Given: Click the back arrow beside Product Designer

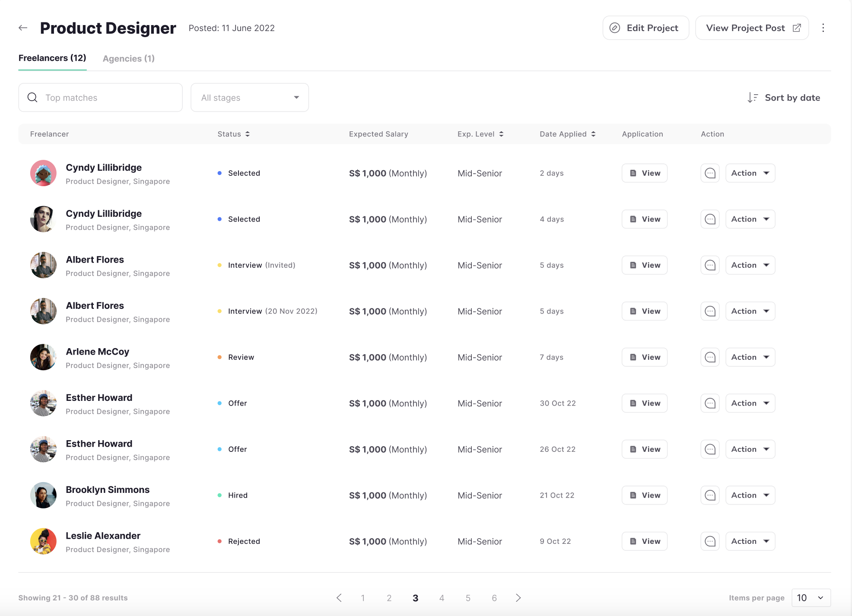Looking at the screenshot, I should click(x=23, y=28).
